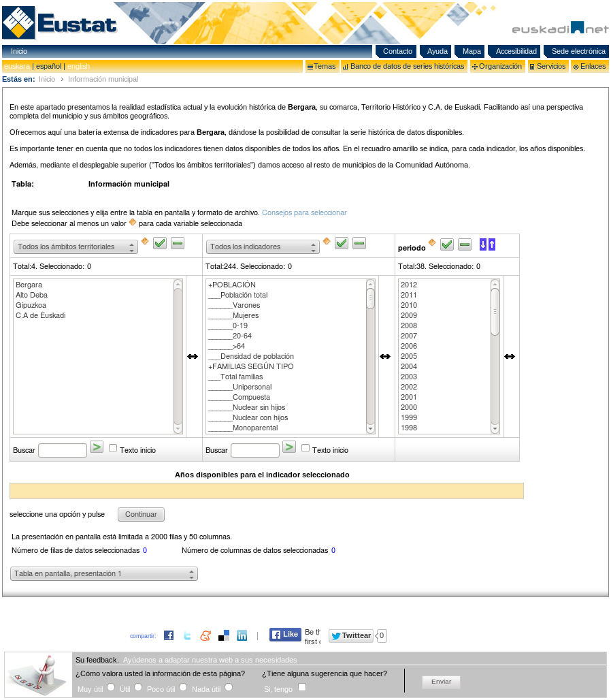Image resolution: width=611 pixels, height=700 pixels.
Task: Click green checkmark to select all indicators
Action: click(342, 243)
